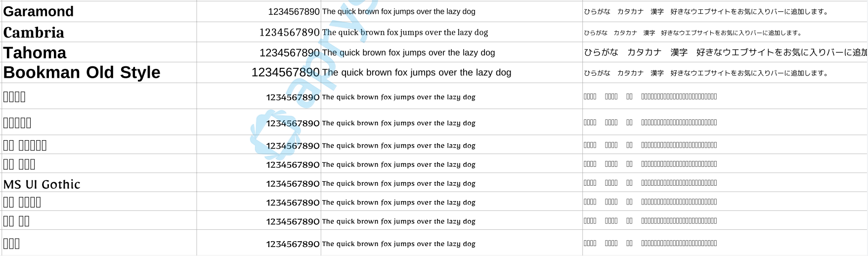Select the quick brown fox text in Garamond row
This screenshot has width=868, height=256.
398,11
